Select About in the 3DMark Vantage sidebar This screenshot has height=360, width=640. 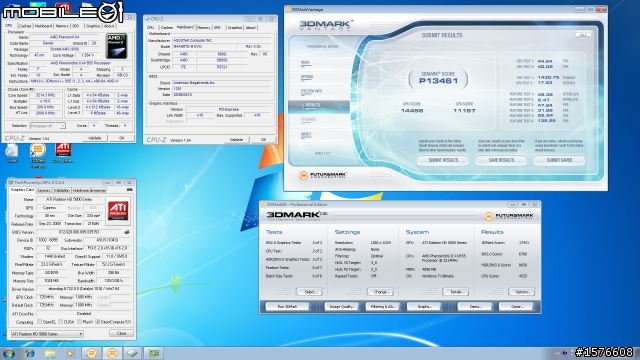coord(306,135)
